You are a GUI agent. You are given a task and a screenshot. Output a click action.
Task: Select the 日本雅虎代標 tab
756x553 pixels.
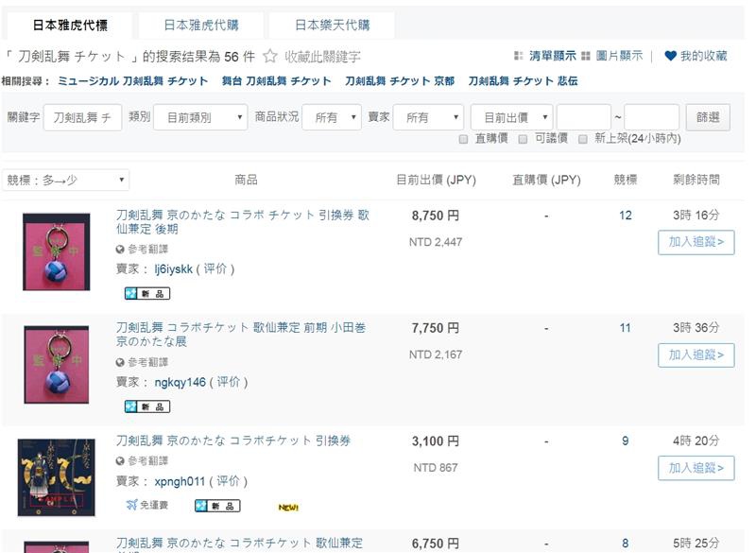(x=70, y=26)
